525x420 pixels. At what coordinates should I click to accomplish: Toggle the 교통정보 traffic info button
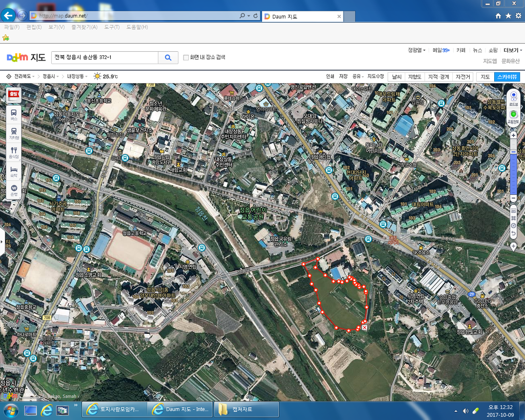(513, 116)
